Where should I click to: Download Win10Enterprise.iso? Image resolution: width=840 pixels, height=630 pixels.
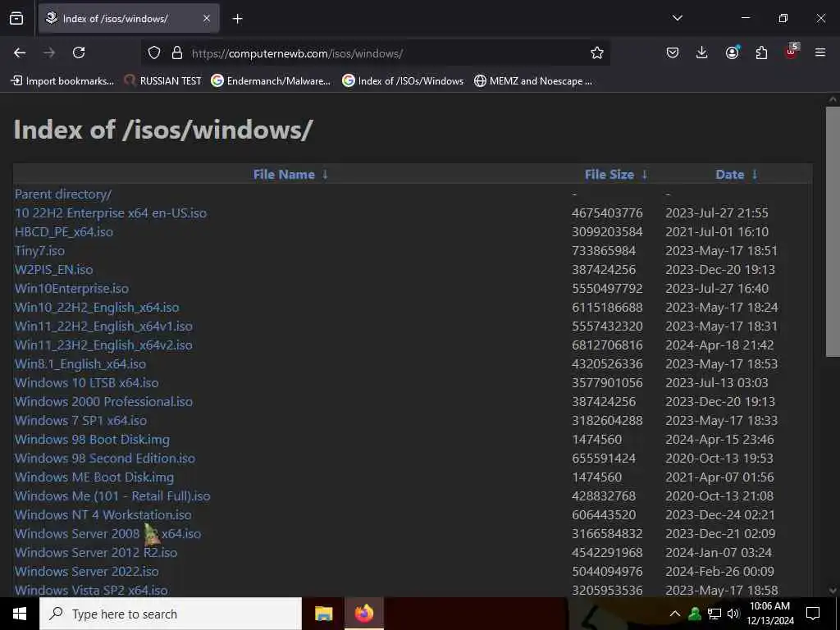click(x=72, y=288)
